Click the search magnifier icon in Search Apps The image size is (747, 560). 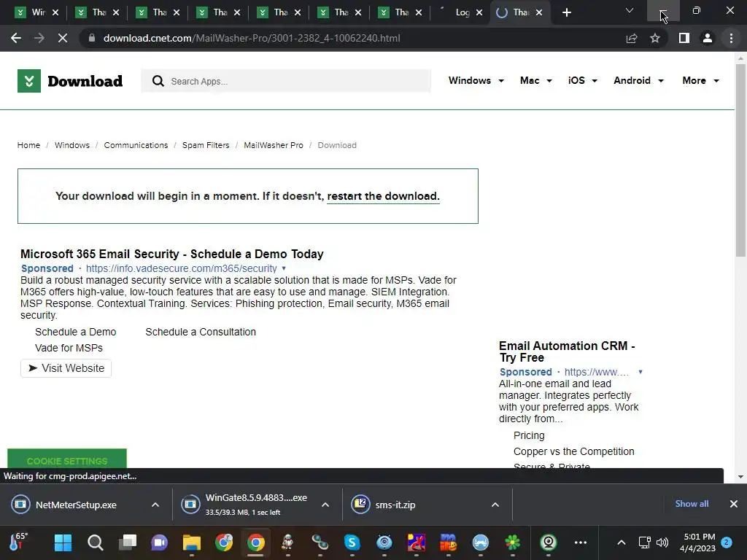click(158, 82)
